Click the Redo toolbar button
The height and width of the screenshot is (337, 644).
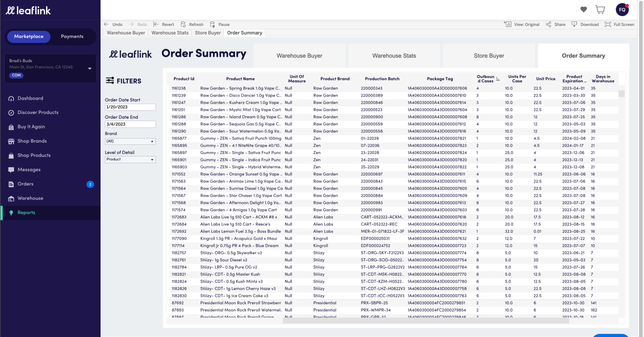tap(138, 25)
